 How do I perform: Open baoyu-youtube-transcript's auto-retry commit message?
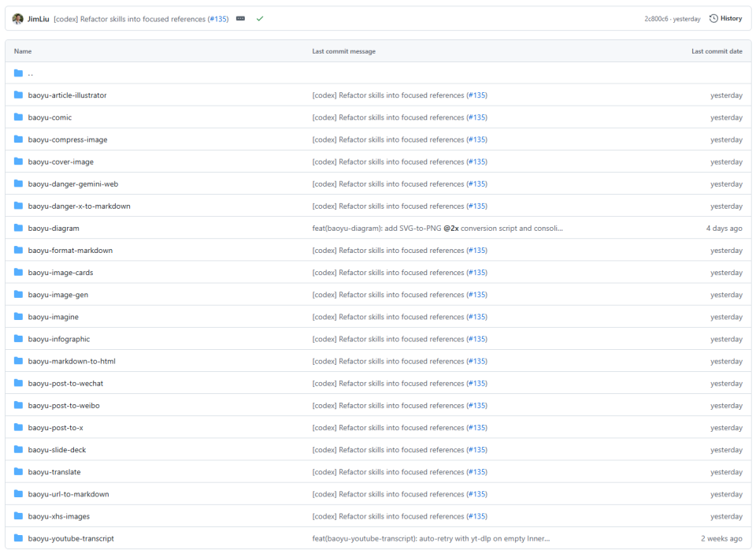[x=431, y=538]
